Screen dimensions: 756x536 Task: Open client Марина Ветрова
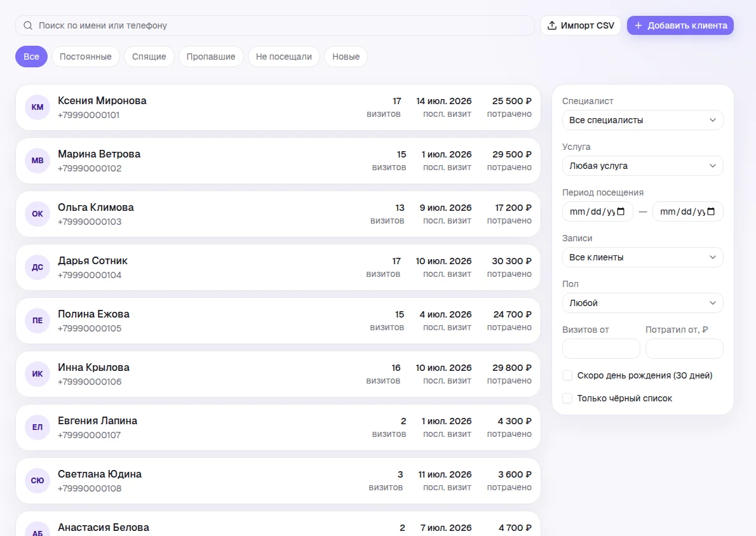[x=278, y=161]
